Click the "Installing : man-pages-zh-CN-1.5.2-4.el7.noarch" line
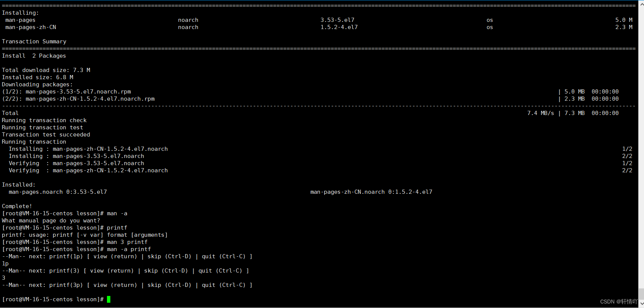644x308 pixels. [88, 149]
